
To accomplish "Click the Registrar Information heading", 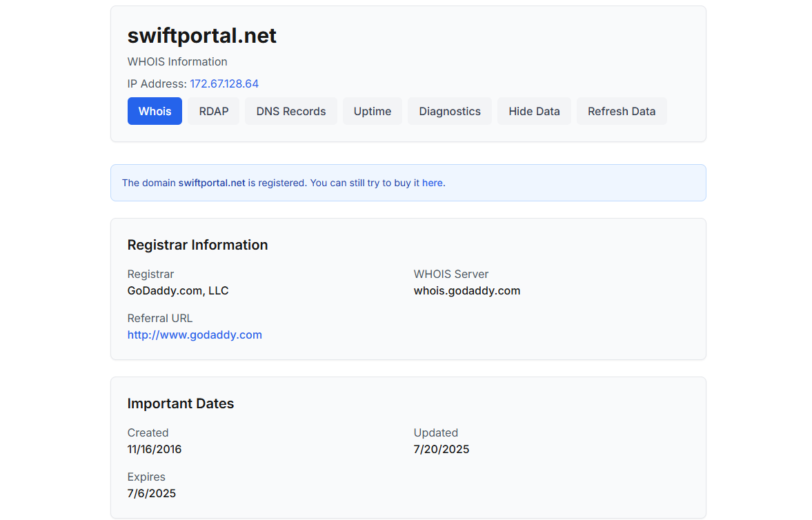I will (198, 244).
